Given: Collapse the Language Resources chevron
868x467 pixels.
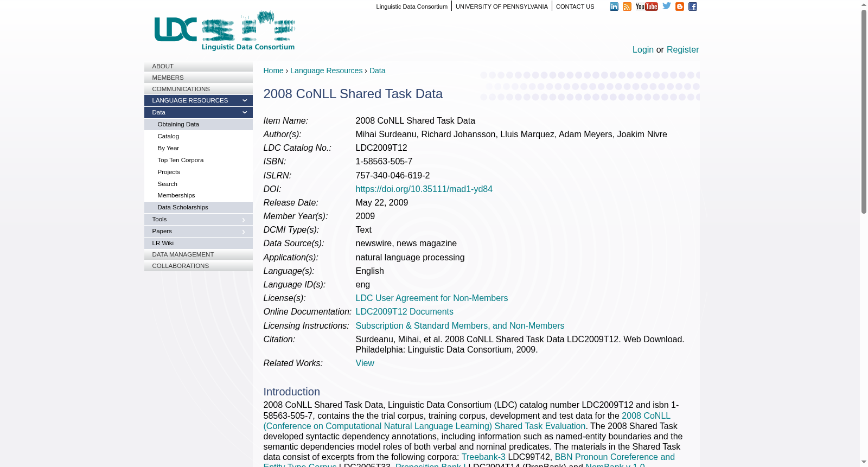Looking at the screenshot, I should 245,100.
